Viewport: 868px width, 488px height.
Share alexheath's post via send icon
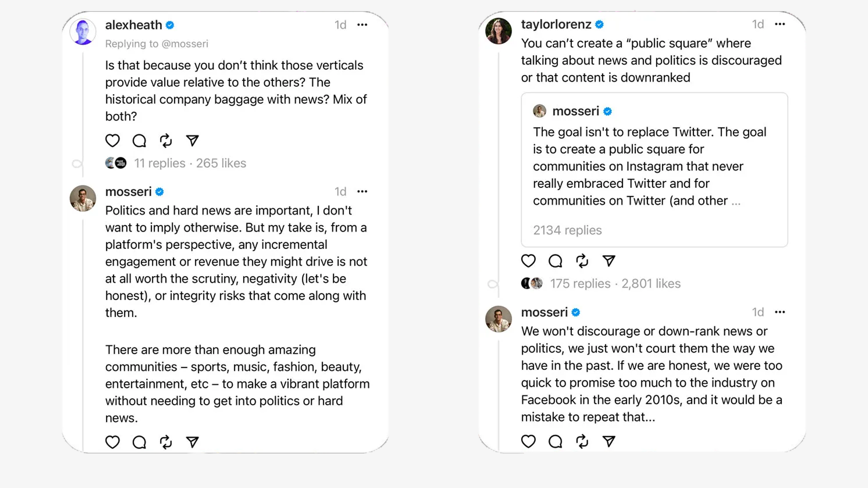point(193,141)
